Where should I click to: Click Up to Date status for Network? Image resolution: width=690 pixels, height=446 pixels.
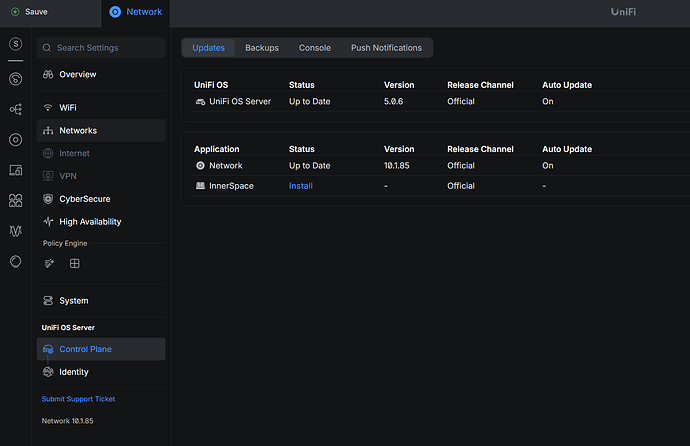pyautogui.click(x=309, y=166)
